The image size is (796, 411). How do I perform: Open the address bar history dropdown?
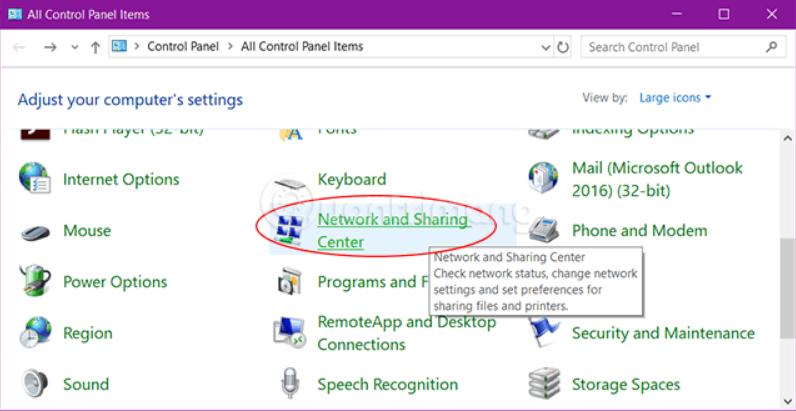[x=544, y=47]
